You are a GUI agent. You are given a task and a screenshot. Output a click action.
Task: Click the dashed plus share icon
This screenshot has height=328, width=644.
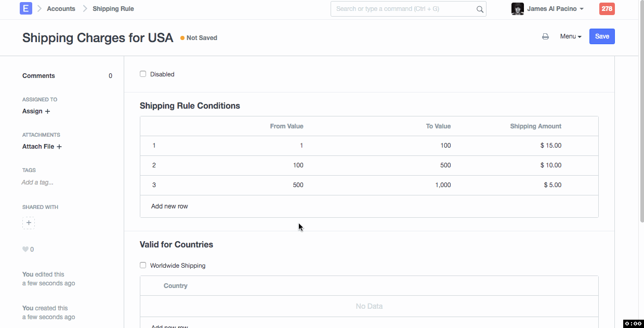coord(29,223)
